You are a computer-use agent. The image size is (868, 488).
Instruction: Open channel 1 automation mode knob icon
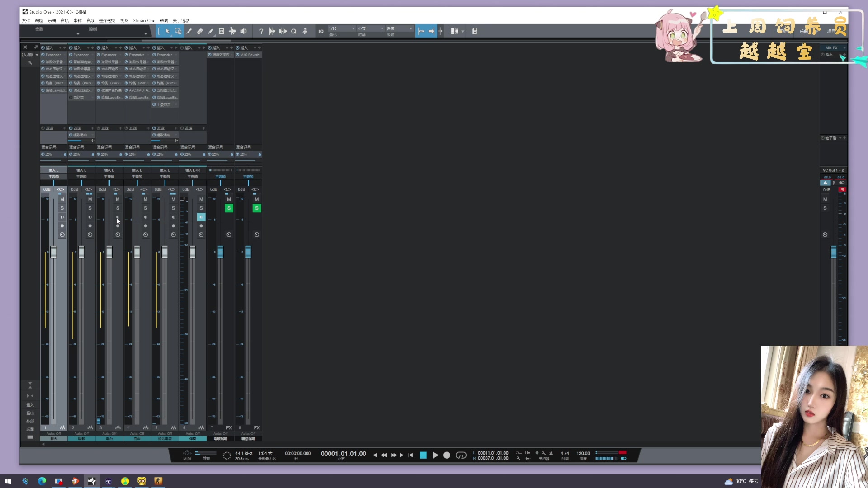[x=62, y=235]
